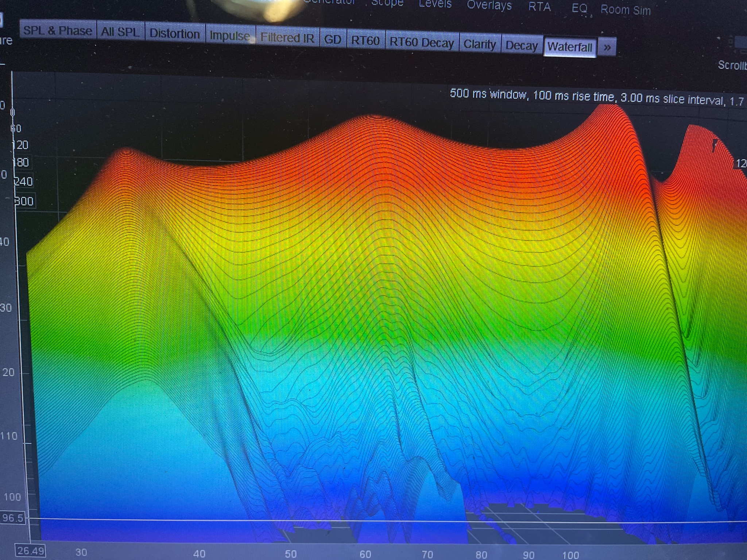Click the 300 ms time axis label
The width and height of the screenshot is (747, 560).
coord(24,201)
